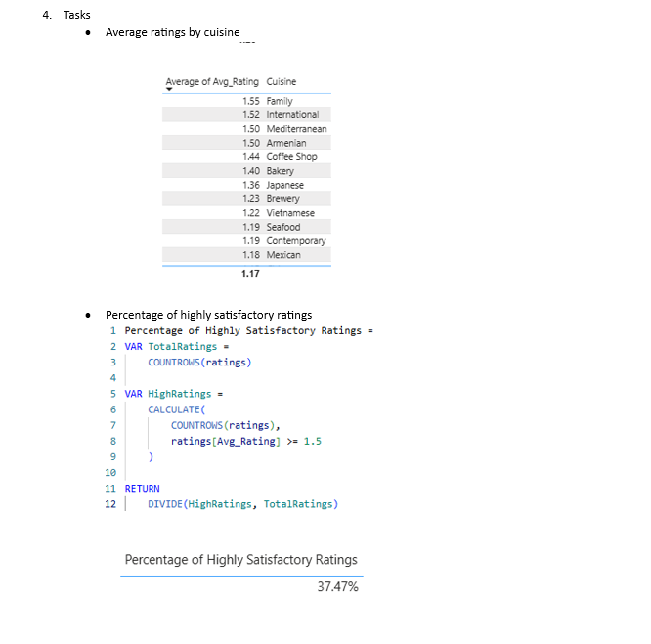This screenshot has height=644, width=651.
Task: Click the 1.23 rating value
Action: [251, 199]
